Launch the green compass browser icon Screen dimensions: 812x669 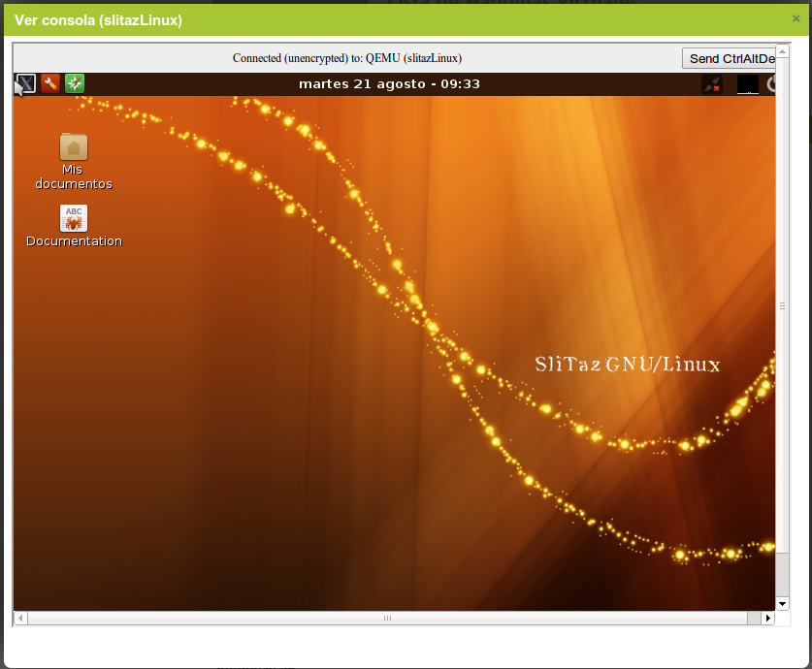pos(75,83)
